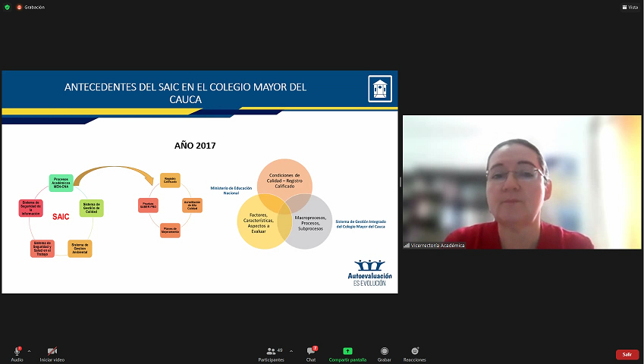Click the Procesos Académicos green box
The width and height of the screenshot is (644, 364).
[x=61, y=183]
